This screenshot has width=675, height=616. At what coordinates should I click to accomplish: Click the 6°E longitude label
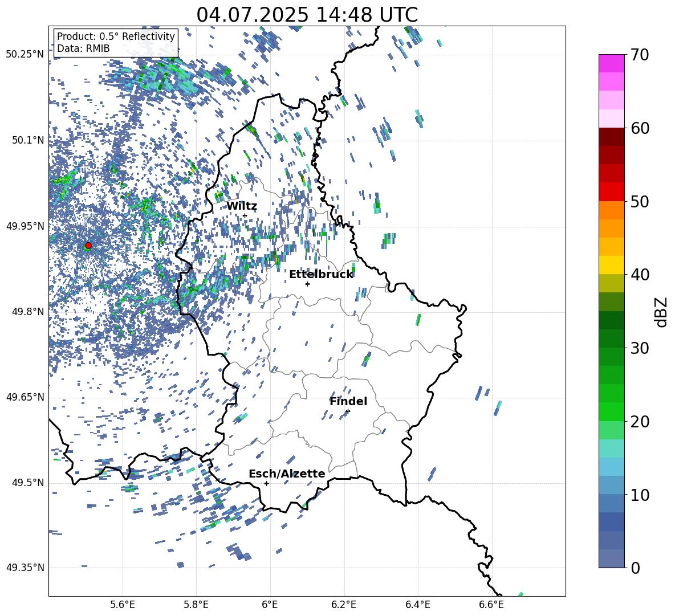click(270, 605)
